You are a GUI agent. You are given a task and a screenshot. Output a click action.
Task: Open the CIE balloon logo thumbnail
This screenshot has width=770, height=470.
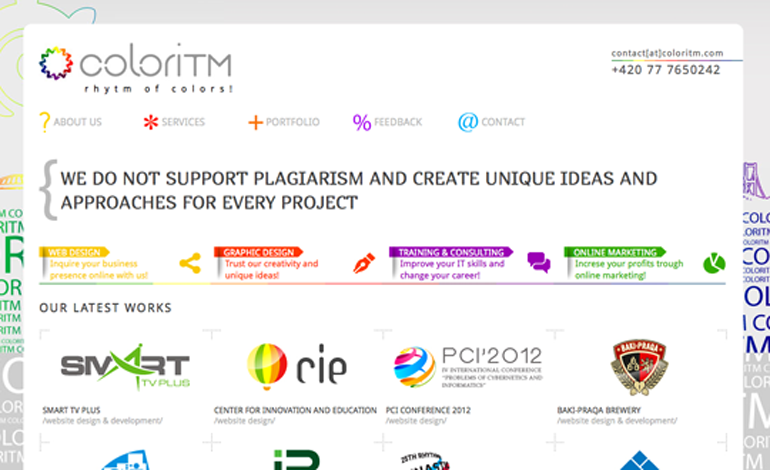297,366
